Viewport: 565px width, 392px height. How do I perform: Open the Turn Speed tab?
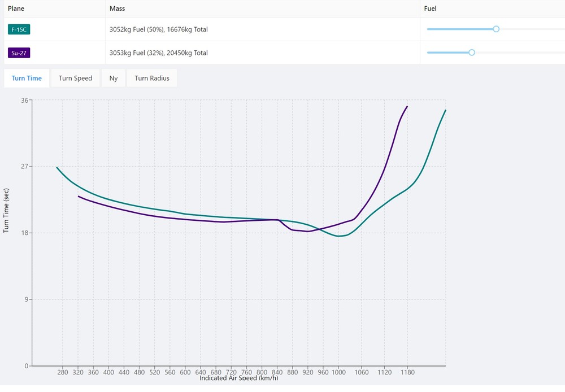[x=75, y=78]
